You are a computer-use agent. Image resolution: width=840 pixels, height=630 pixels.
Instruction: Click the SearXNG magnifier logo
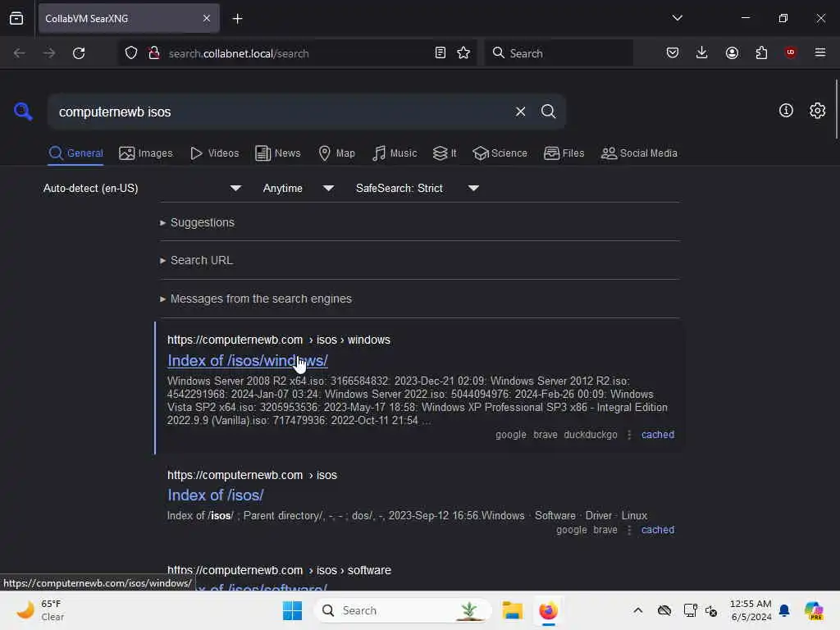(x=23, y=112)
